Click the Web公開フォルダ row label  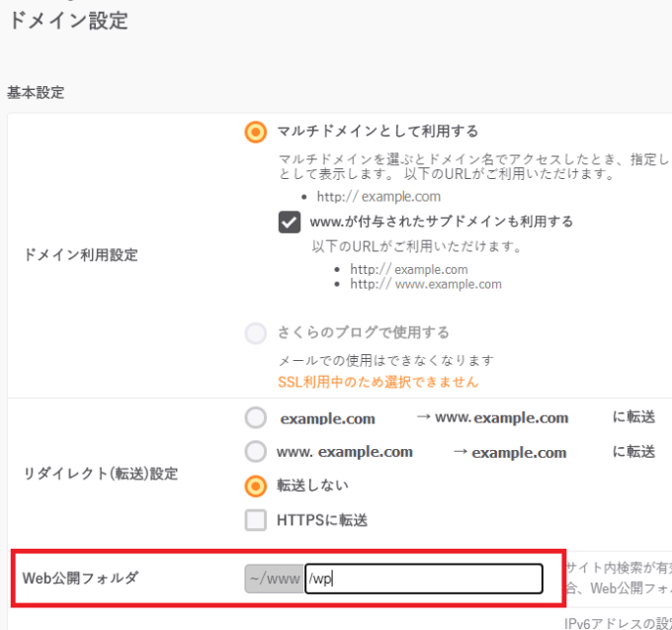point(81,578)
